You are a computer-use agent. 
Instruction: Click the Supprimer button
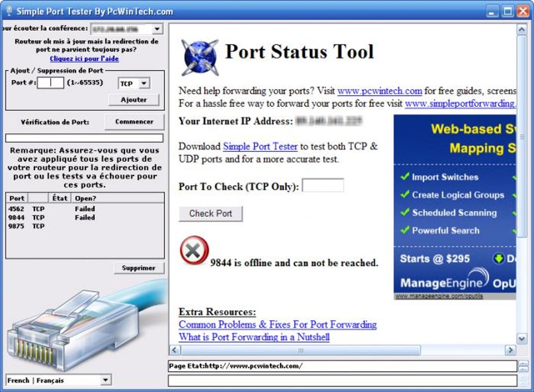tap(139, 268)
